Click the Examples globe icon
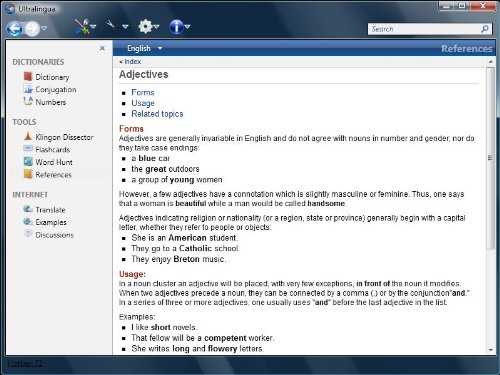The height and width of the screenshot is (375, 500). tap(28, 221)
